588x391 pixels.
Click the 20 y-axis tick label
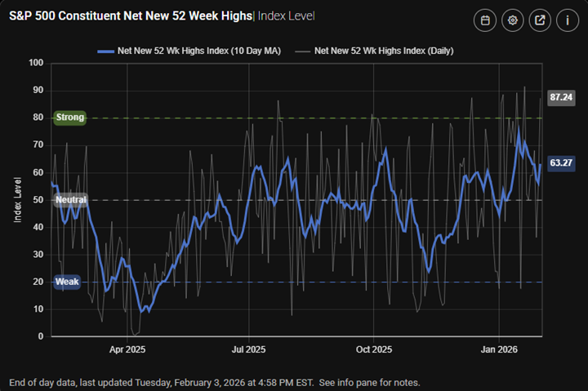(x=38, y=282)
